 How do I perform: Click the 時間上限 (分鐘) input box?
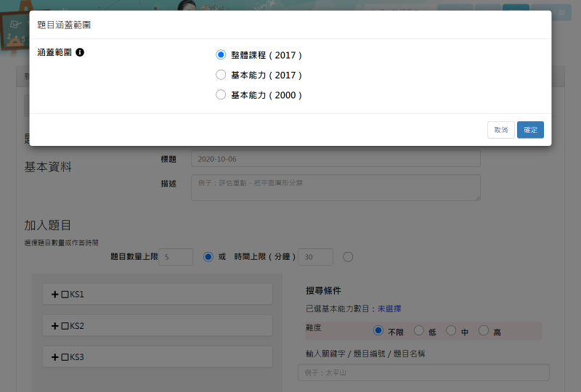tap(315, 257)
